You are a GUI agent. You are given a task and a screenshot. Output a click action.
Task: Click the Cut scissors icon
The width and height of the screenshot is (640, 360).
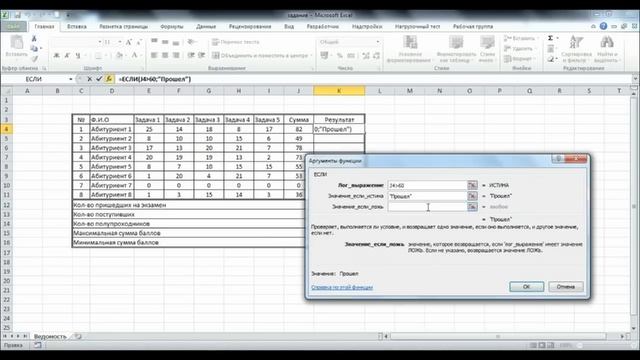[34, 39]
